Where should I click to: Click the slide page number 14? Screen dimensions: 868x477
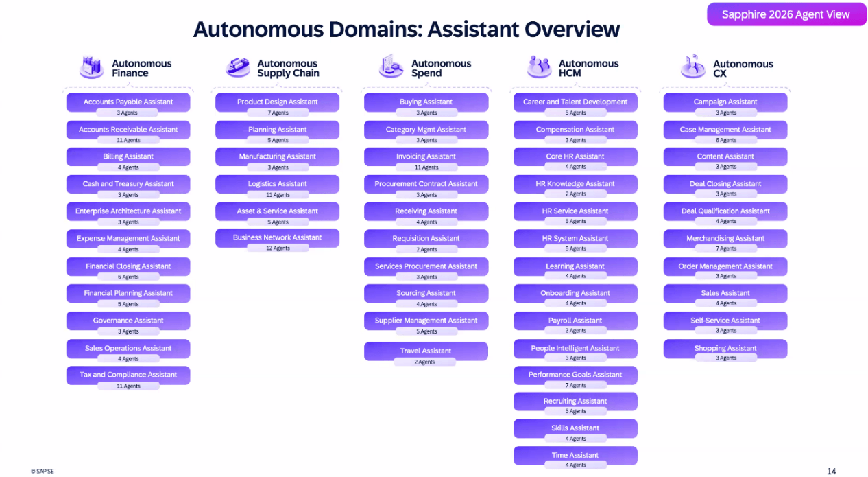(x=832, y=471)
